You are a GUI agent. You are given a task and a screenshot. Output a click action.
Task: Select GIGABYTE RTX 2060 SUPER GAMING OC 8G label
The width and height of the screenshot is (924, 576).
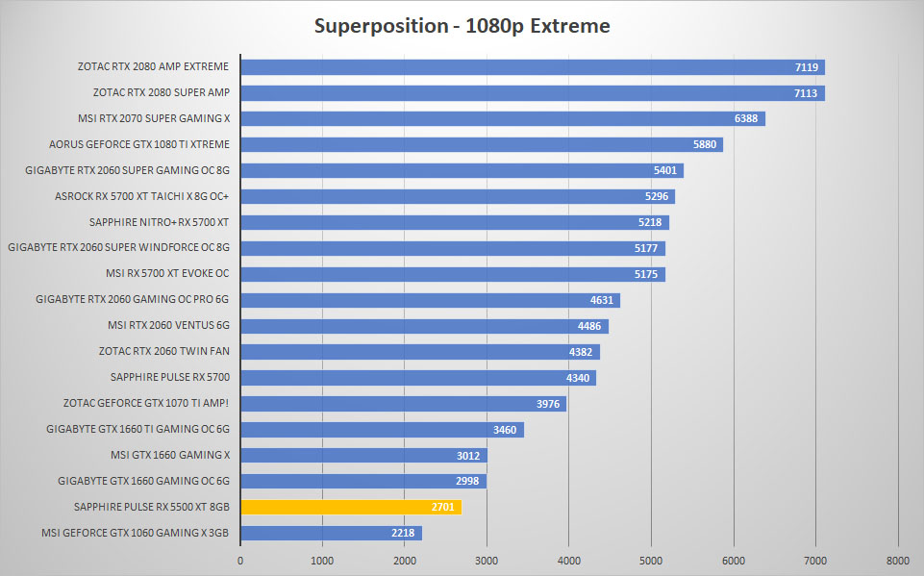coord(127,170)
